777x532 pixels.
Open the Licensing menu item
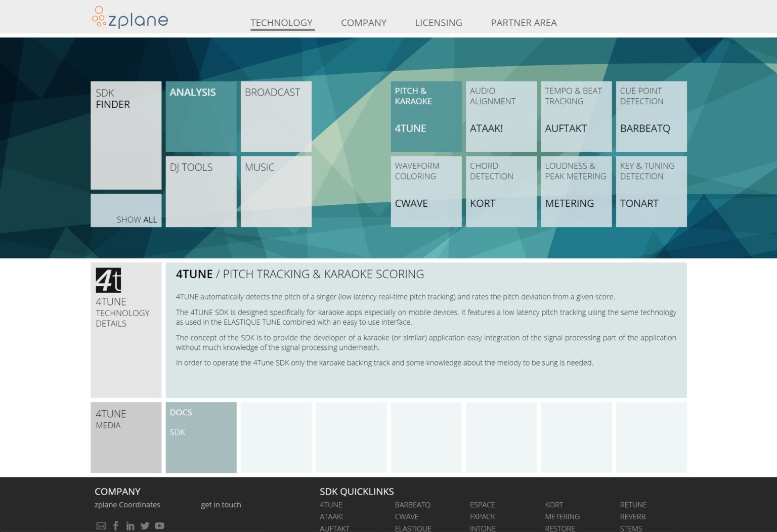click(x=438, y=23)
